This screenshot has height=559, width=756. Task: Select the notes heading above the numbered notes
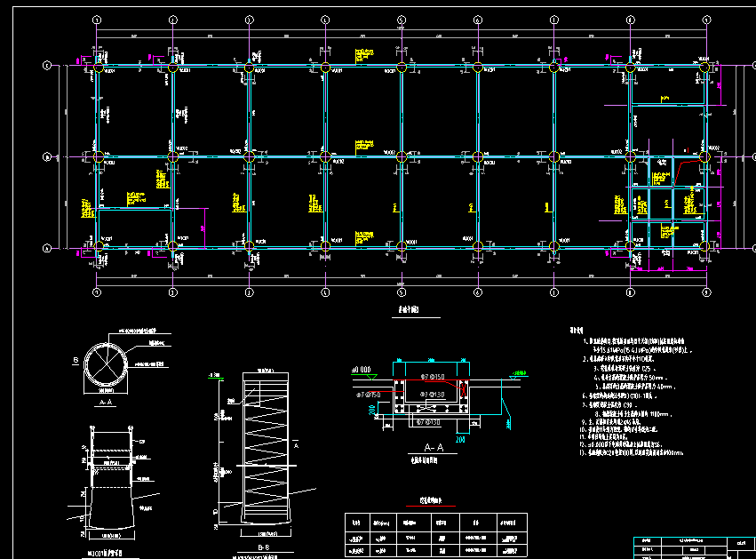point(577,331)
